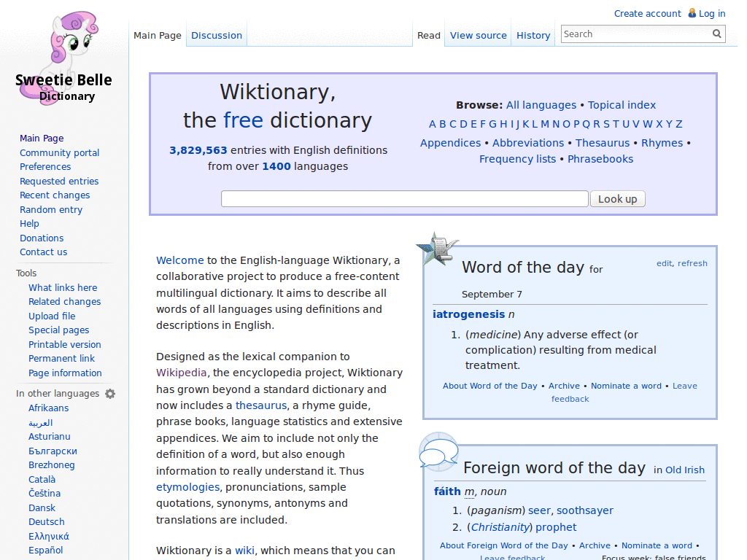Open Special pages tool
This screenshot has height=560, width=747.
[58, 330]
